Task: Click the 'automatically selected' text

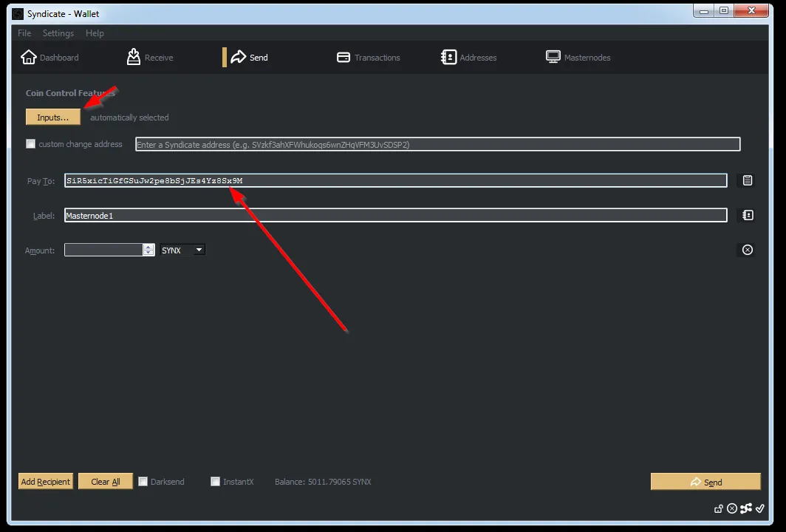Action: click(129, 117)
